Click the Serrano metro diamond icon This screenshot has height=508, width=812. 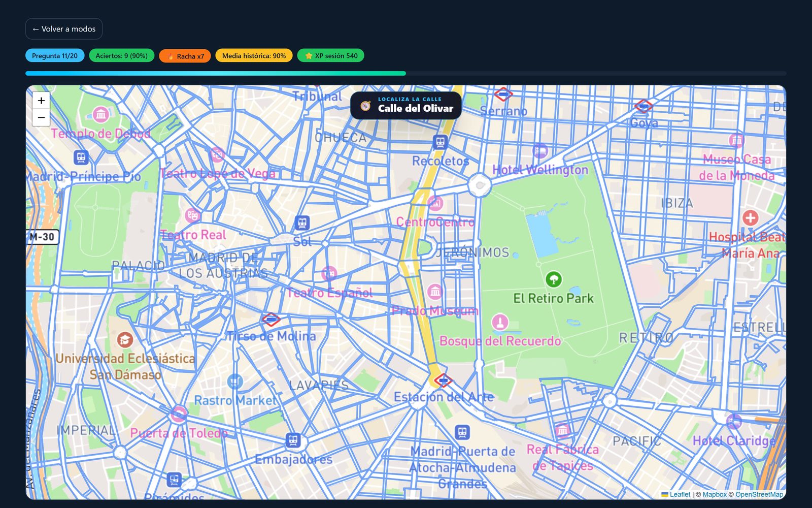coord(503,94)
